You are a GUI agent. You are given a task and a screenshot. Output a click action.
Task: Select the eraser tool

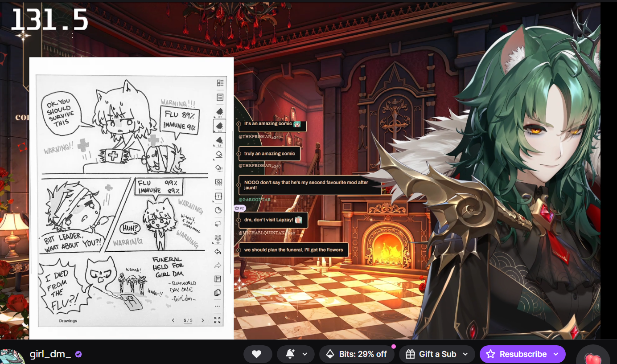click(219, 154)
